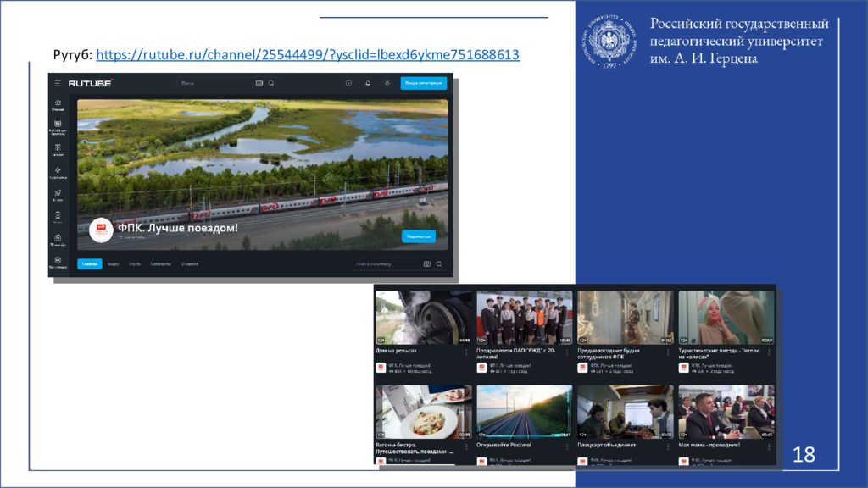Open the three-dot menu for Предновогодние будни video
Viewport: 868px width, 488px height.
pyautogui.click(x=668, y=352)
